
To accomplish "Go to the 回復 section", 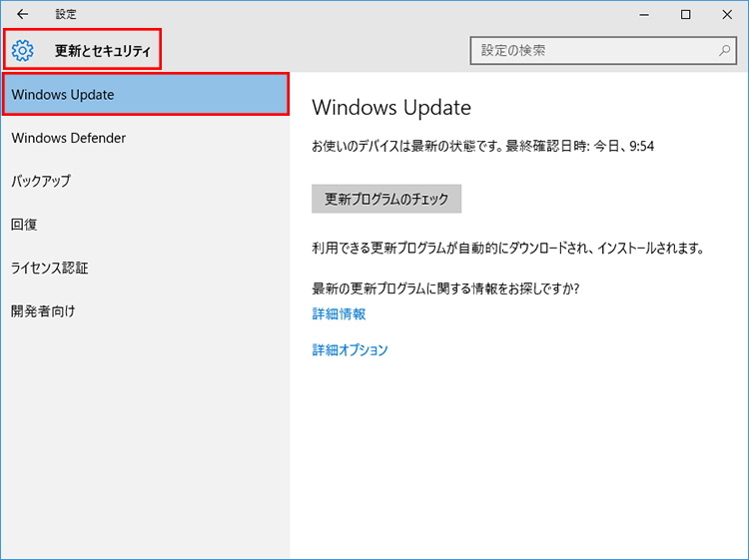I will 24,225.
